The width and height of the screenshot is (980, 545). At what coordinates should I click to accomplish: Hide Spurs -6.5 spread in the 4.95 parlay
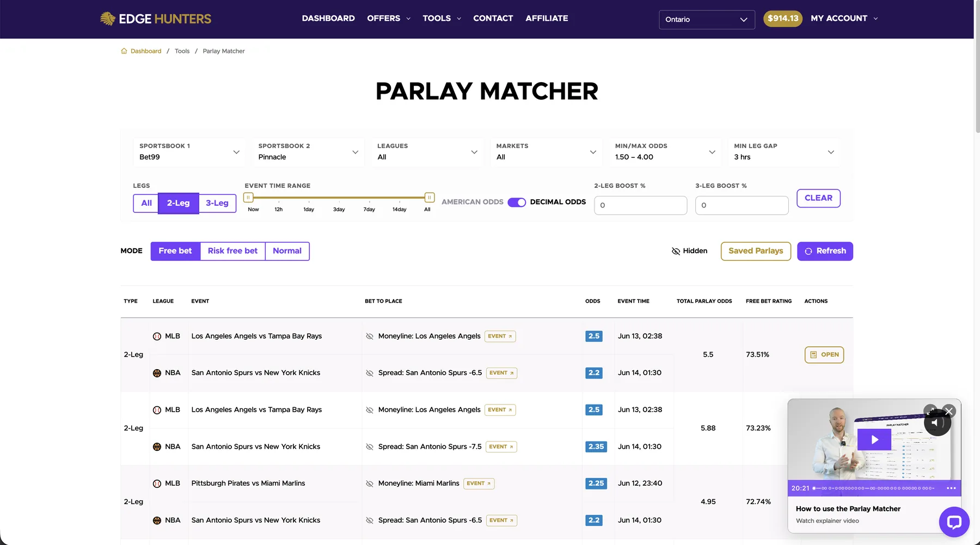tap(370, 520)
